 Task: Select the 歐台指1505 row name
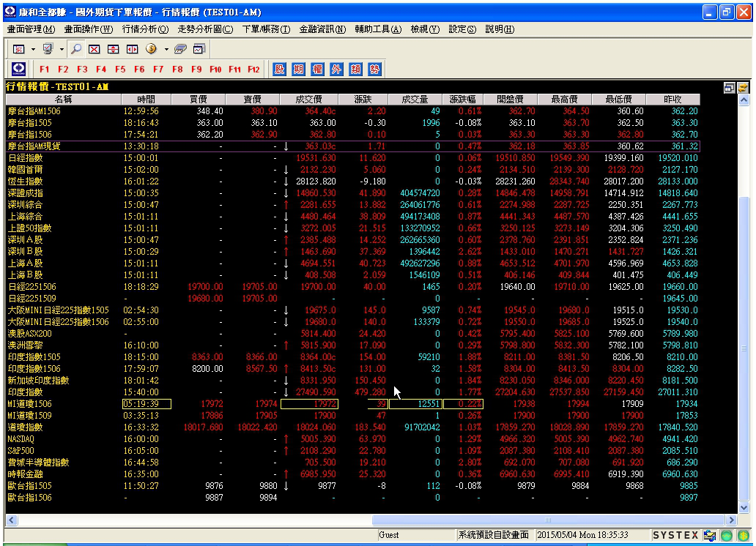pyautogui.click(x=29, y=486)
